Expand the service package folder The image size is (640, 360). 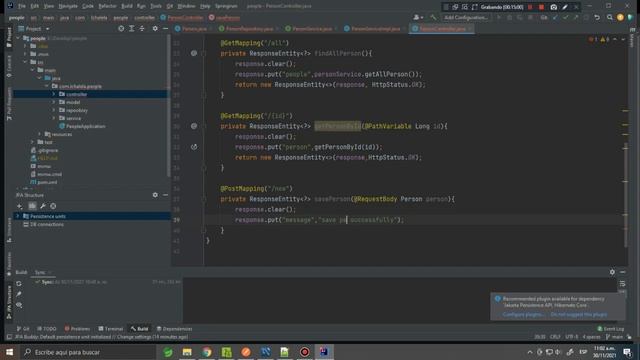click(x=53, y=118)
